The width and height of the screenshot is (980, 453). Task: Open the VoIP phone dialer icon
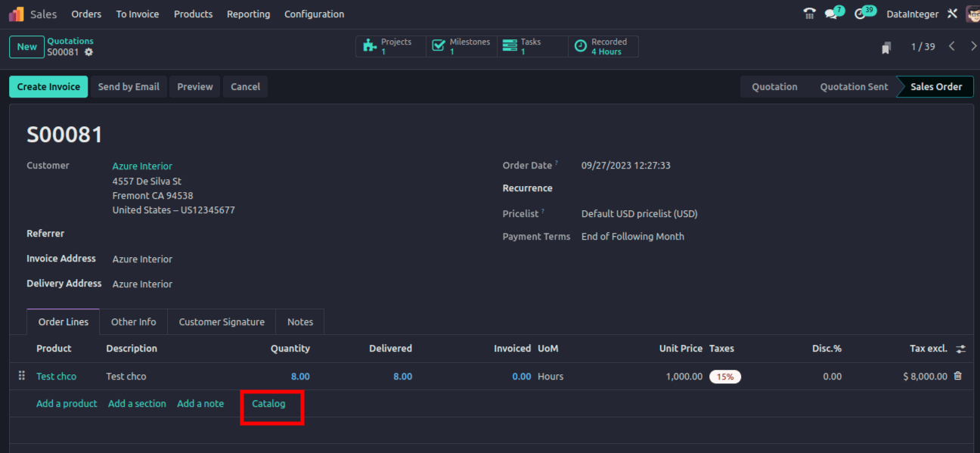(x=809, y=14)
